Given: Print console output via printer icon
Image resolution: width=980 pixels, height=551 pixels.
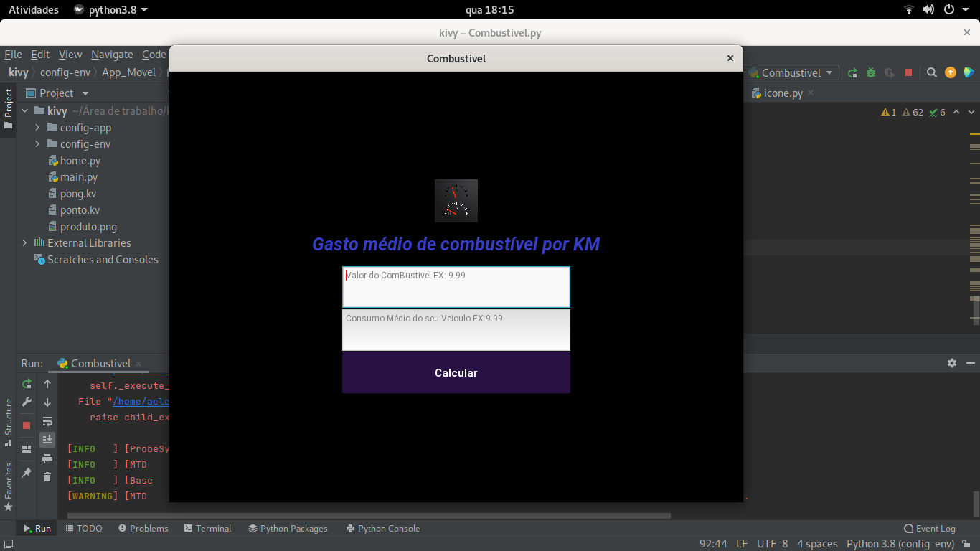Looking at the screenshot, I should [x=47, y=458].
